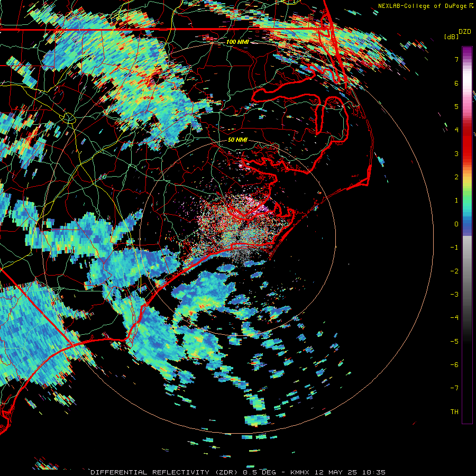
Task: Click the NEXLAB-College of DuPage header text
Action: (x=422, y=6)
